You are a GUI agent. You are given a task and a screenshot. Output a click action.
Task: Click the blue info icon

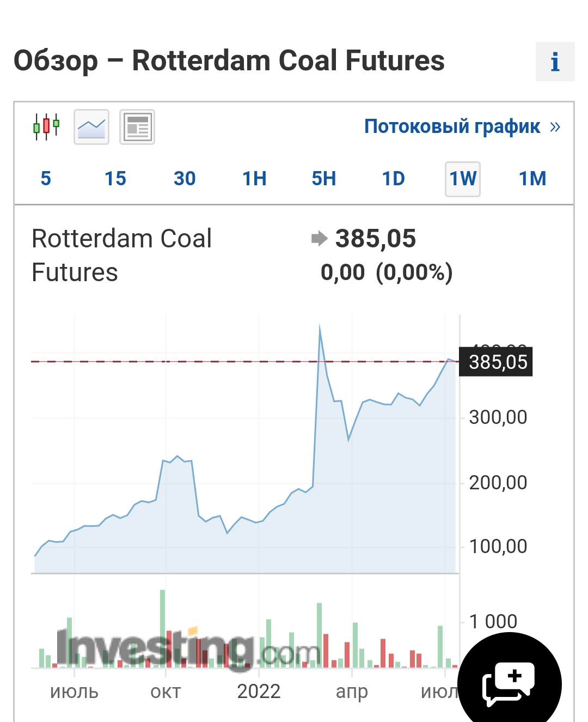coord(555,62)
